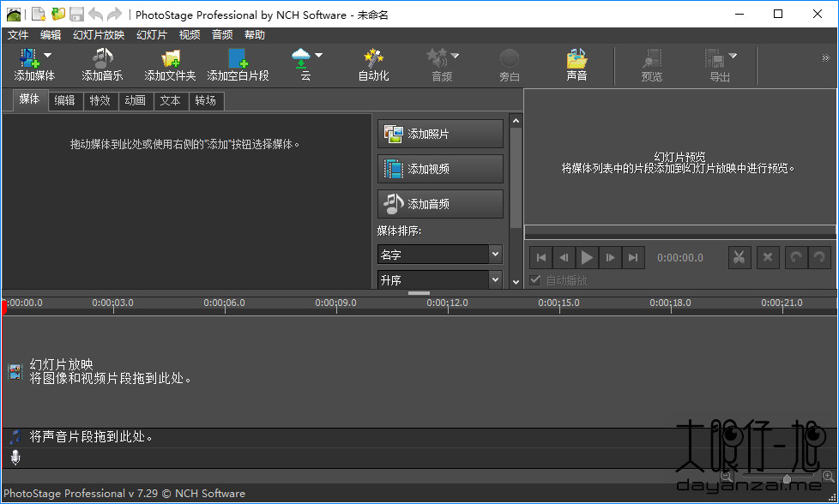Click the music note sound track icon
The height and width of the screenshot is (504, 839).
[x=15, y=436]
